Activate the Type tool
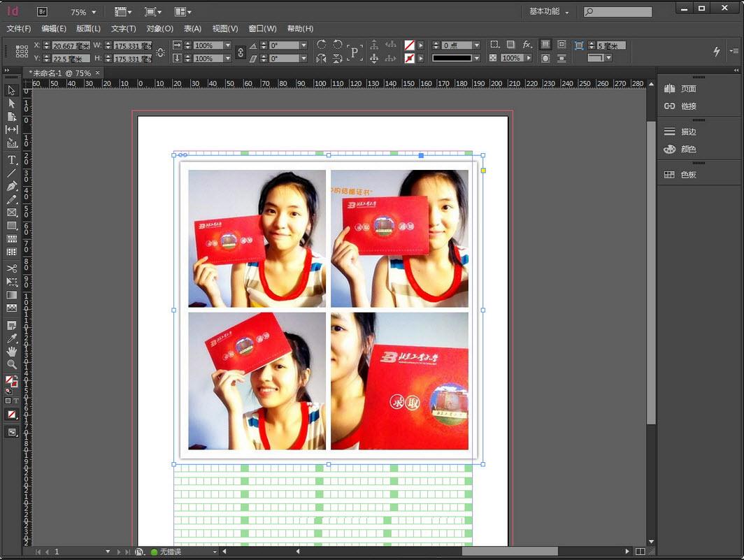This screenshot has width=744, height=560. pos(11,159)
